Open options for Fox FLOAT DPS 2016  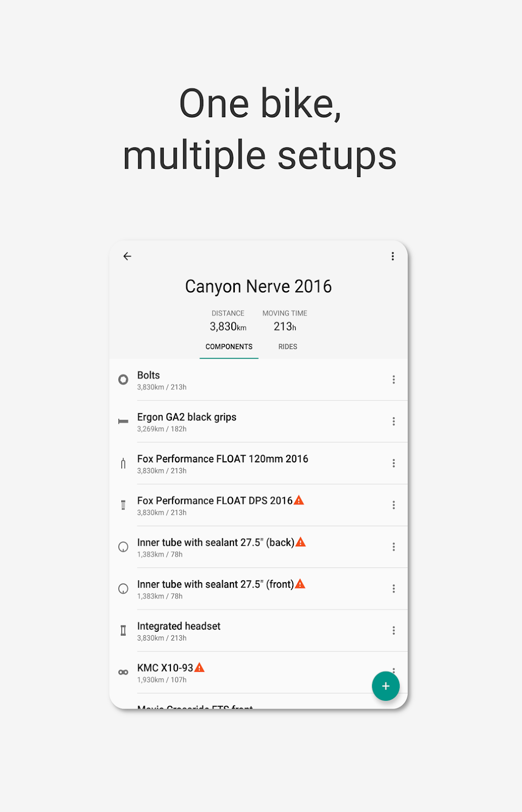394,505
